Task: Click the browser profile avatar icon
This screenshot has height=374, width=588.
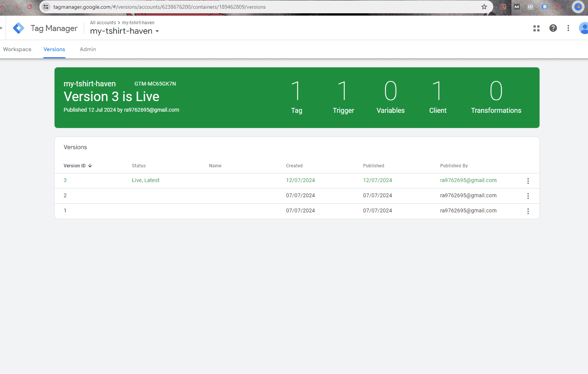Action: pos(578,7)
